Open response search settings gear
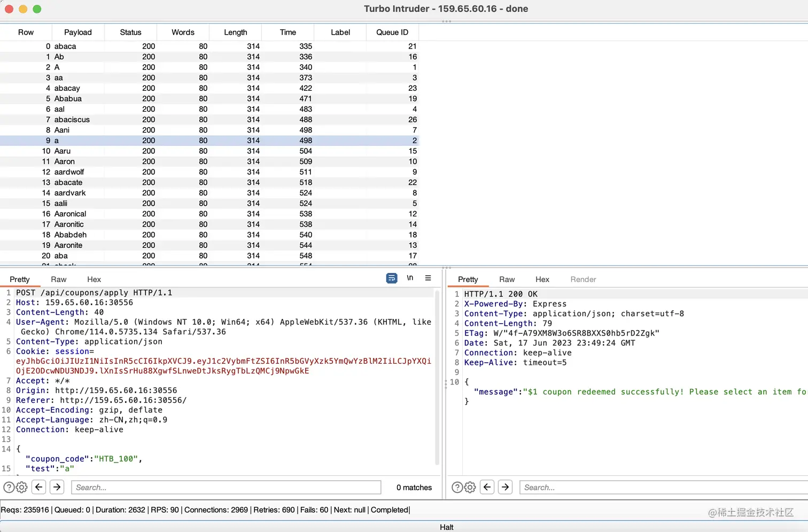The height and width of the screenshot is (532, 808). (470, 487)
